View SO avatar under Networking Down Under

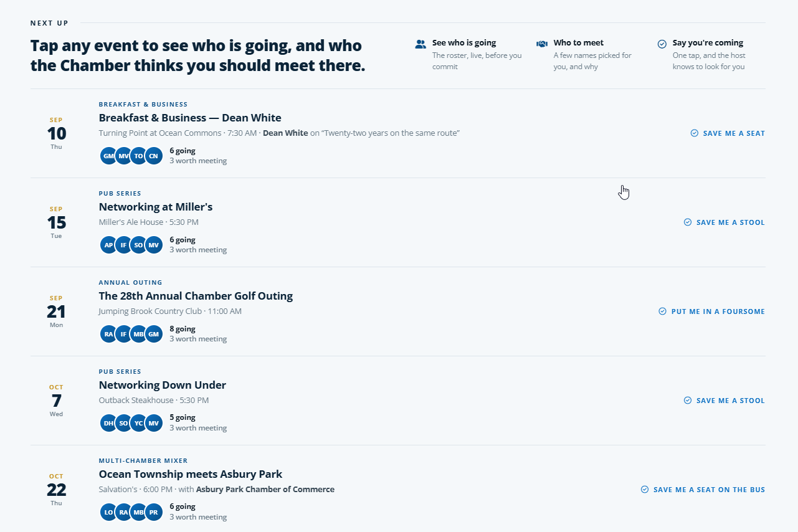click(x=124, y=423)
